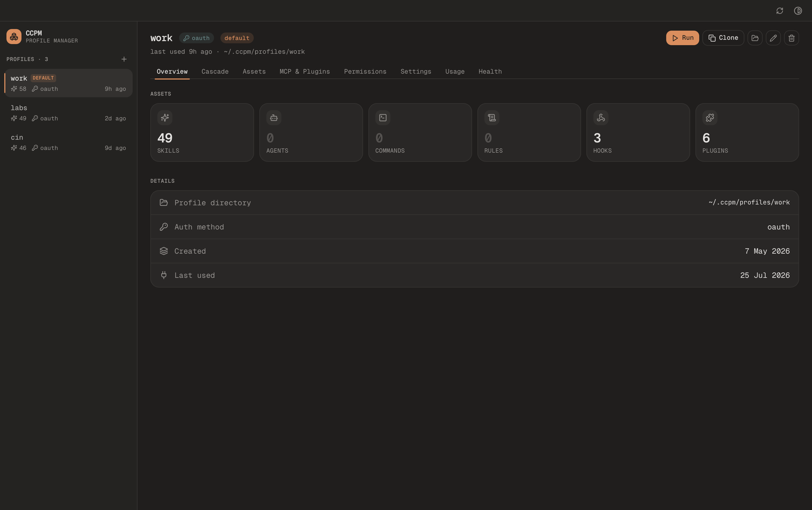Click the Rules scroll icon
This screenshot has width=812, height=510.
(x=492, y=118)
